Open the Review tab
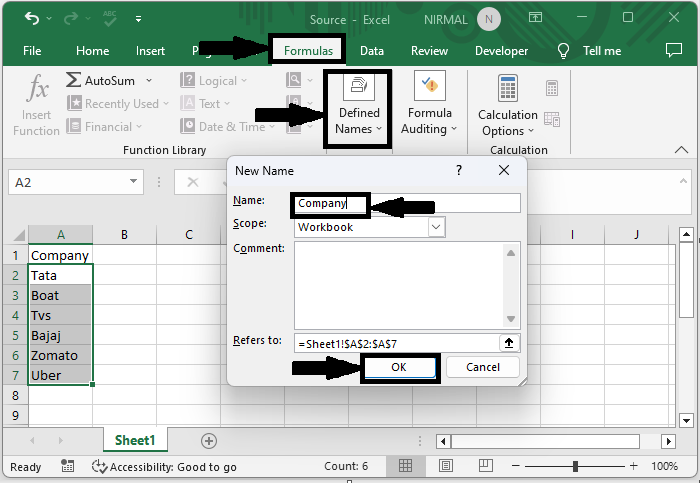 (429, 51)
